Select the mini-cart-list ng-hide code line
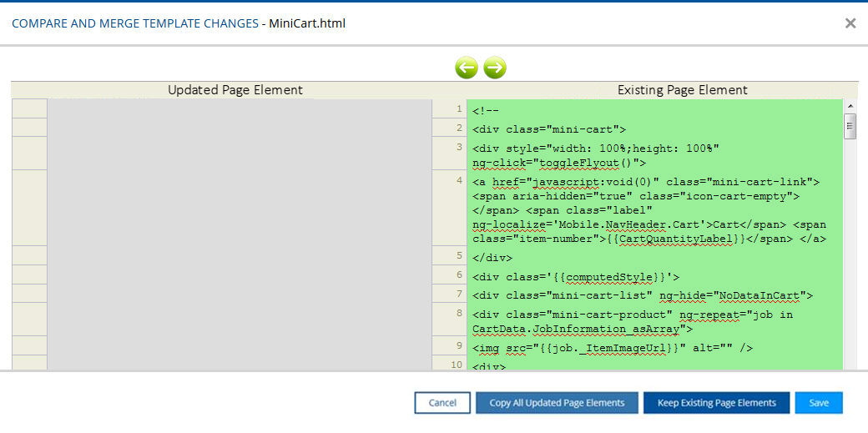Screen dimensions: 868x433 point(642,295)
